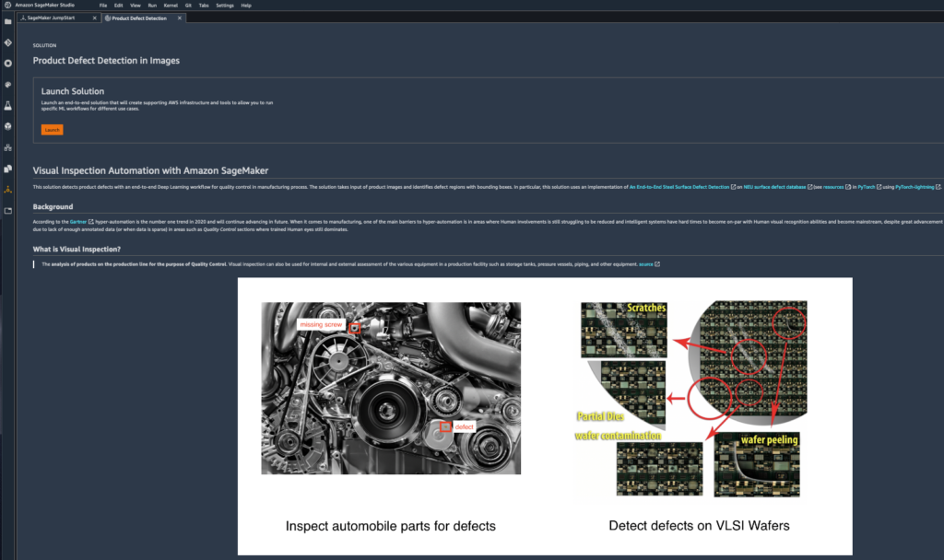944x560 pixels.
Task: Open the View menu
Action: pos(136,6)
